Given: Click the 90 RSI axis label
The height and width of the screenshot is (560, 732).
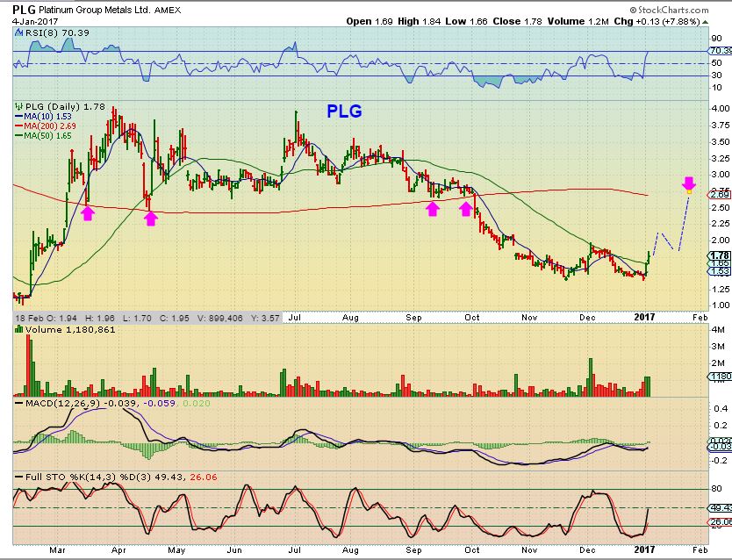Looking at the screenshot, I should (716, 39).
